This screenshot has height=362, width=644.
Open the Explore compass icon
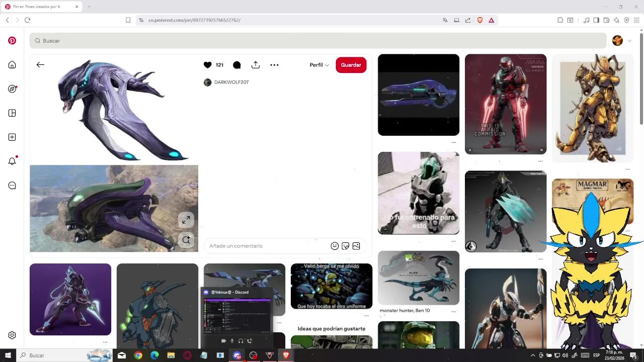point(12,89)
